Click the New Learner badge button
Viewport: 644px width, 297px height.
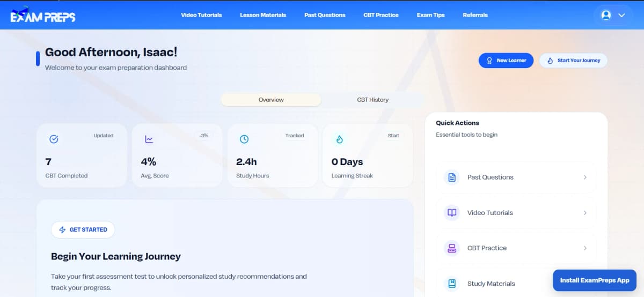[x=506, y=61]
